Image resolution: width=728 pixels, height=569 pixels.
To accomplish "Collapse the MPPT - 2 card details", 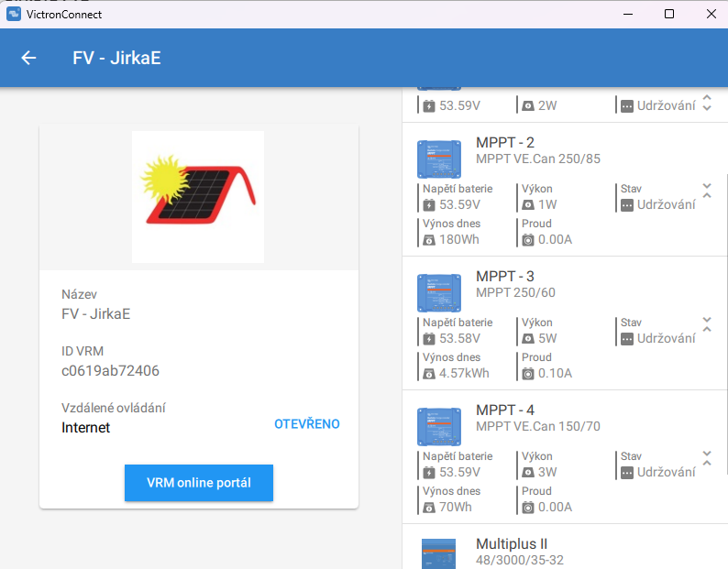I will coord(707,191).
